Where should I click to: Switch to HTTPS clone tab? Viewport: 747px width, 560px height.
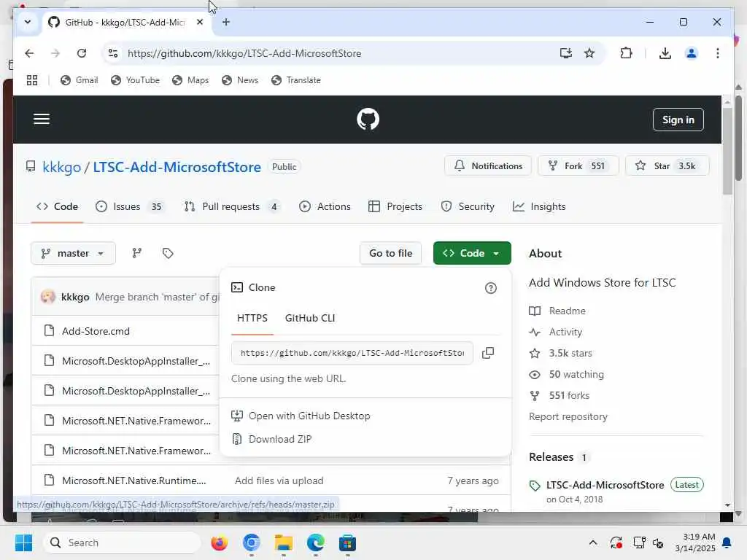(252, 318)
